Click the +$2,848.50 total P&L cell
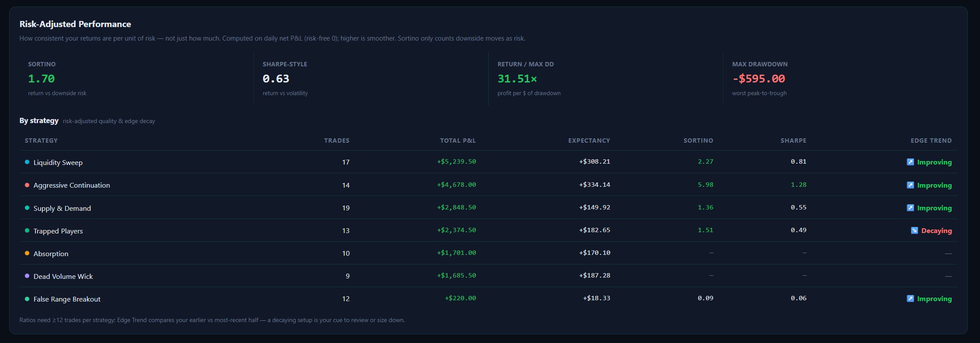Screen dimensions: 980x343 coord(457,207)
